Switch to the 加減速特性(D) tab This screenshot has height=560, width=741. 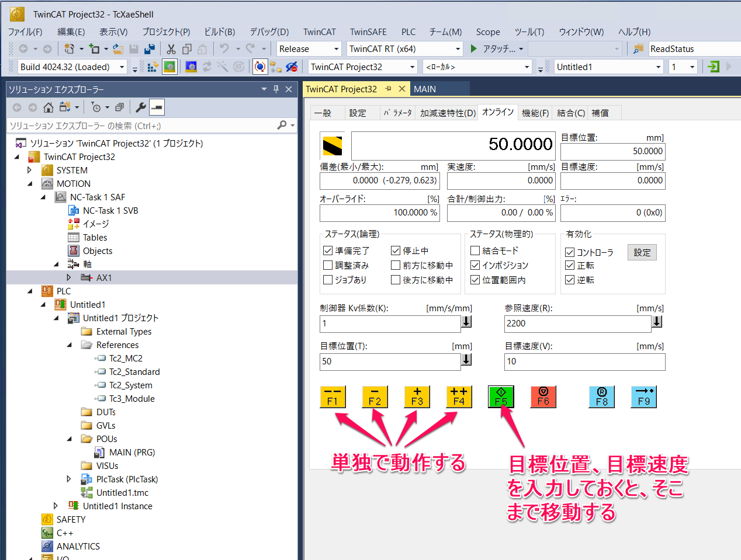[x=448, y=113]
